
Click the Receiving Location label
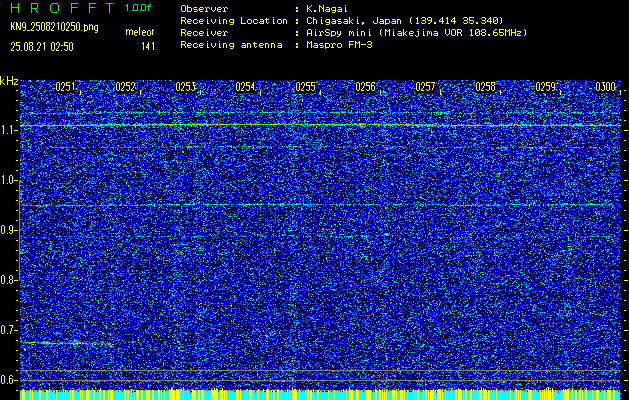234,21
